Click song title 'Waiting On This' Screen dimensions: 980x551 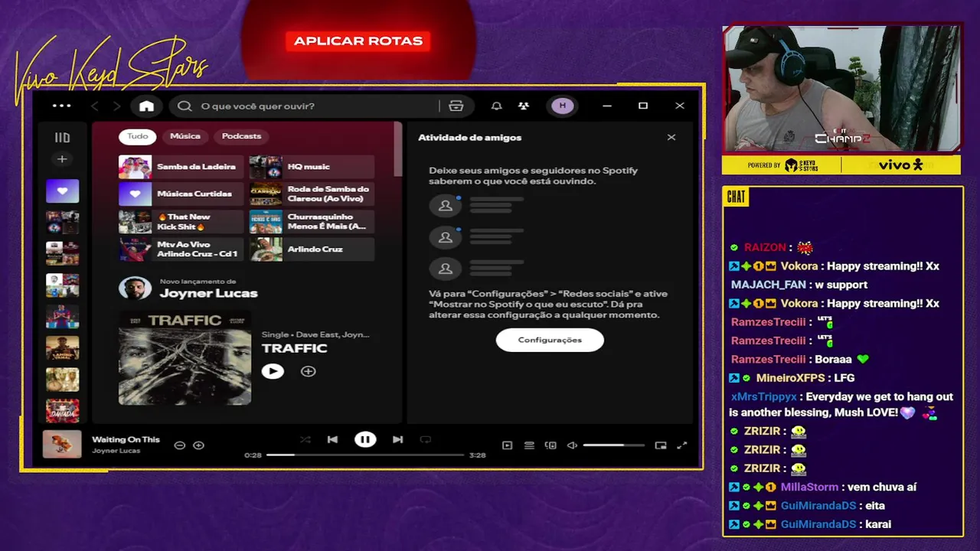[x=126, y=439]
